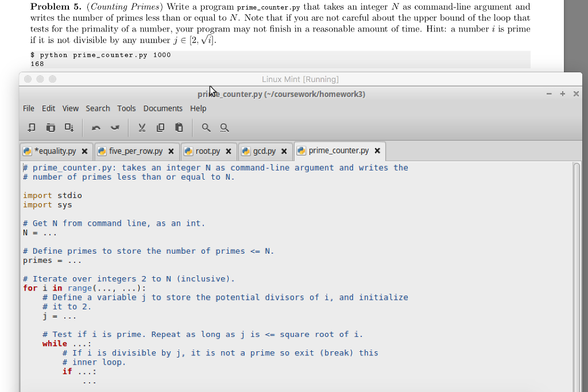This screenshot has width=588, height=392.
Task: Open the Help menu
Action: 198,108
